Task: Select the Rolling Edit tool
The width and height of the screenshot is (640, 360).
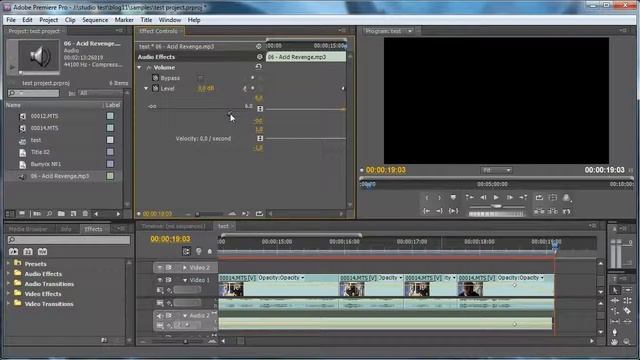Action: 627,300
